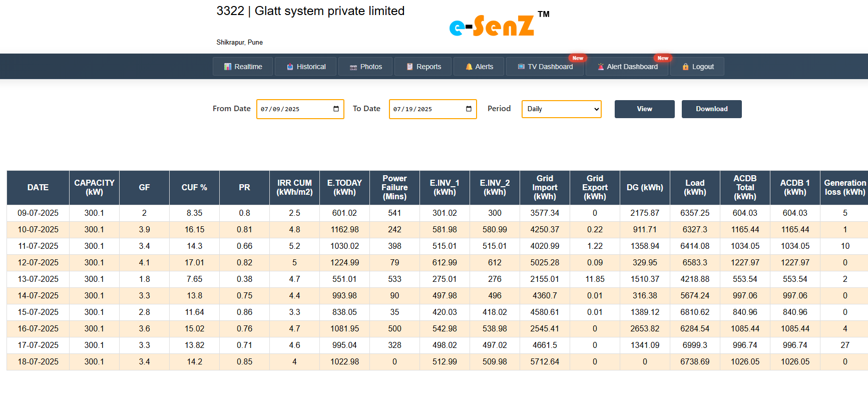Click Load value 6999.3
Viewport: 868px width, 395px height.
[695, 345]
